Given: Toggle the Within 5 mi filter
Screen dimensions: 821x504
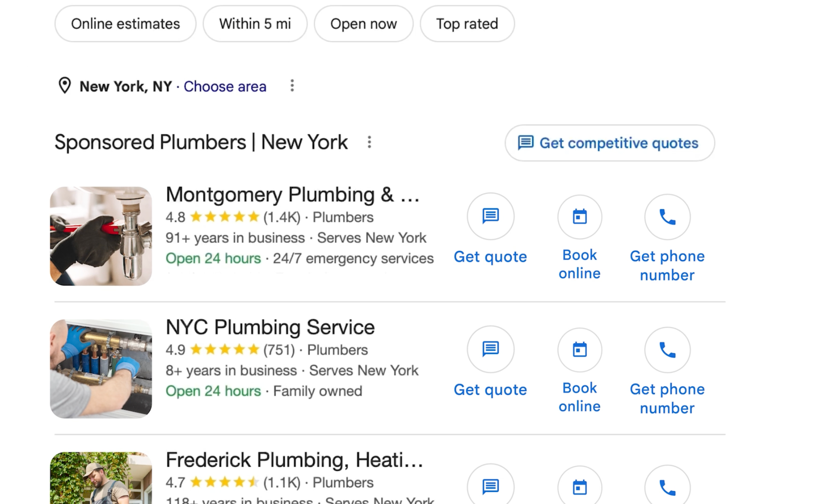Looking at the screenshot, I should pos(255,24).
